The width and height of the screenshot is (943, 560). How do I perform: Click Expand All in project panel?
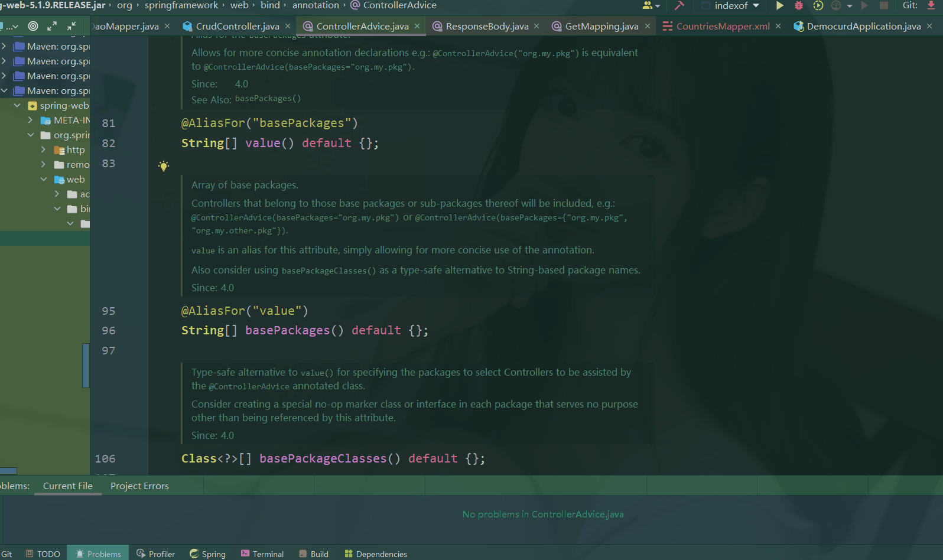pyautogui.click(x=52, y=26)
